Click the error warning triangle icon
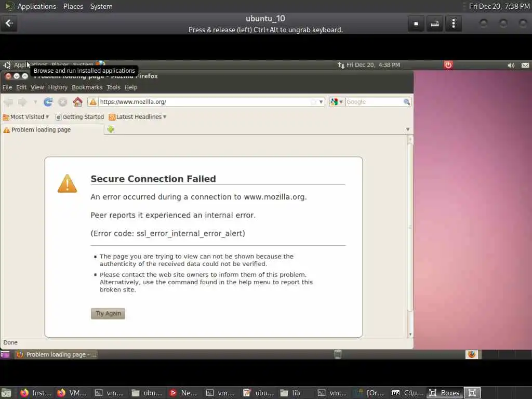Viewport: 532px width, 399px height. [x=67, y=183]
